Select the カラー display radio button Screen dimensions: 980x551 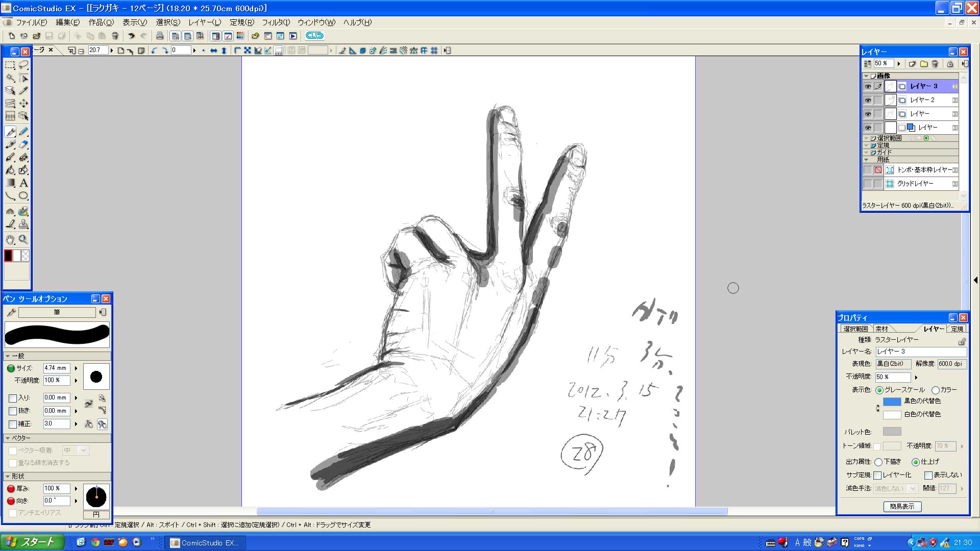tap(936, 390)
